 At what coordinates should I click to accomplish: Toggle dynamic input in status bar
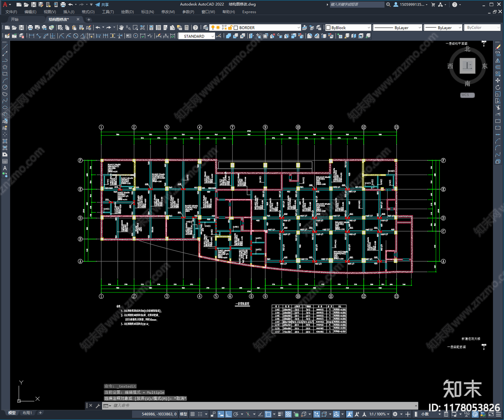pos(221,414)
